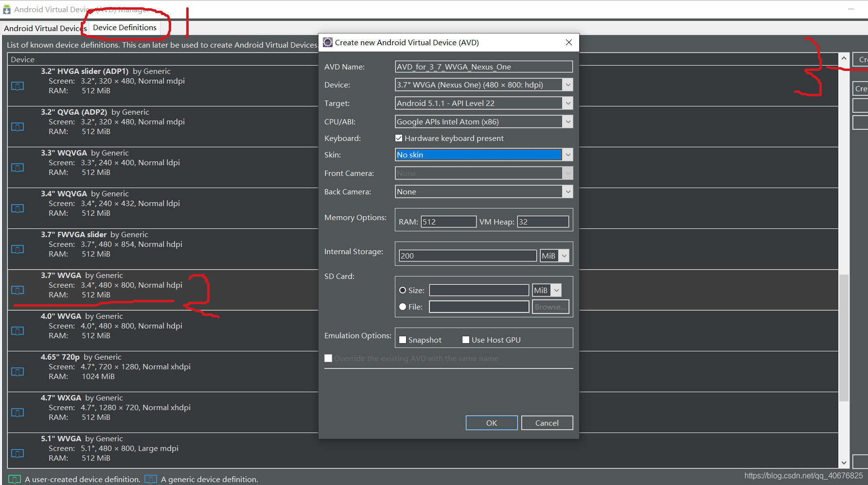Click the device list scrollbar down arrow

pos(844,463)
